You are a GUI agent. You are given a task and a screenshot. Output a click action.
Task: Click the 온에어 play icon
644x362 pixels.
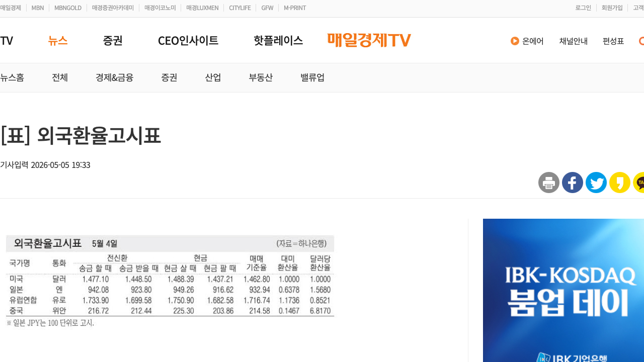pyautogui.click(x=515, y=41)
